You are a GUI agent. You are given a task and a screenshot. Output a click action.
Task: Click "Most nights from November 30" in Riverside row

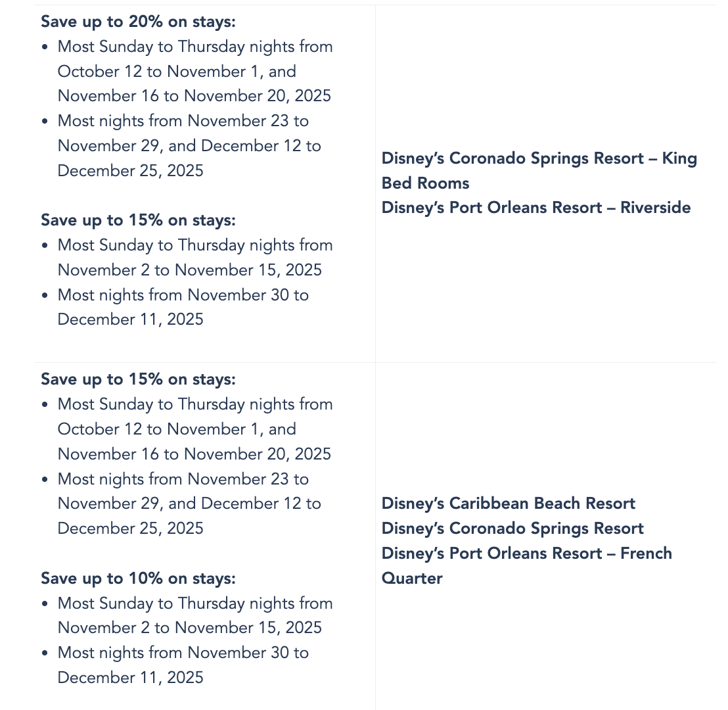(183, 295)
